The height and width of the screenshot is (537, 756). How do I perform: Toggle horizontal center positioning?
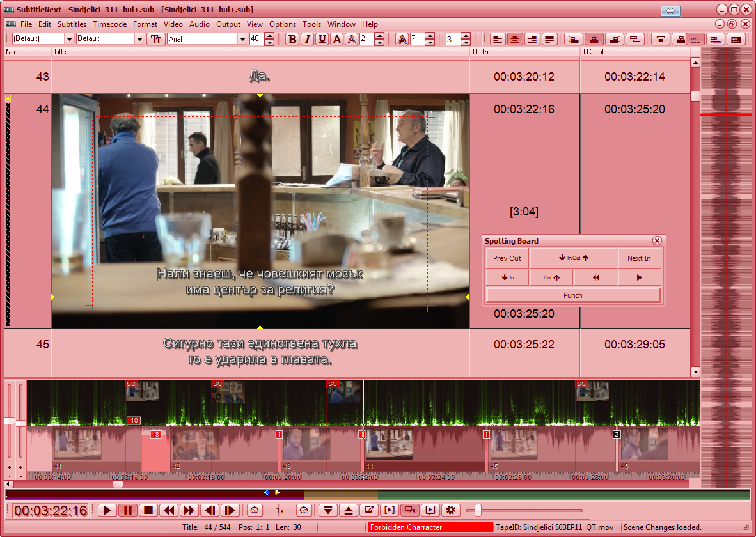594,39
